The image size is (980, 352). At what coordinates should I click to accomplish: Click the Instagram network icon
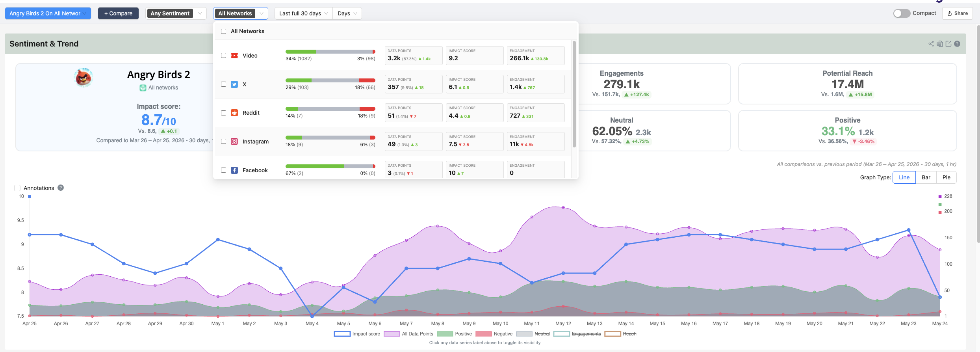tap(234, 142)
